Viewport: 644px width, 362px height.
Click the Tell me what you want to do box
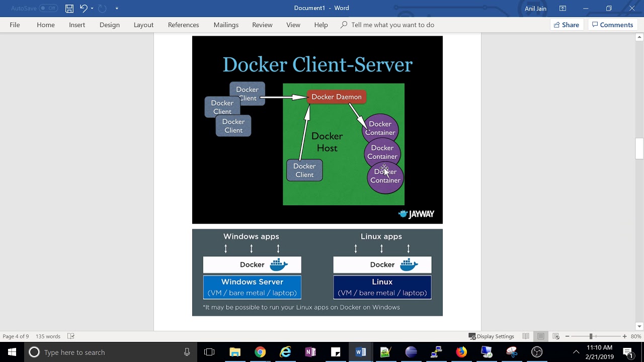tap(387, 25)
